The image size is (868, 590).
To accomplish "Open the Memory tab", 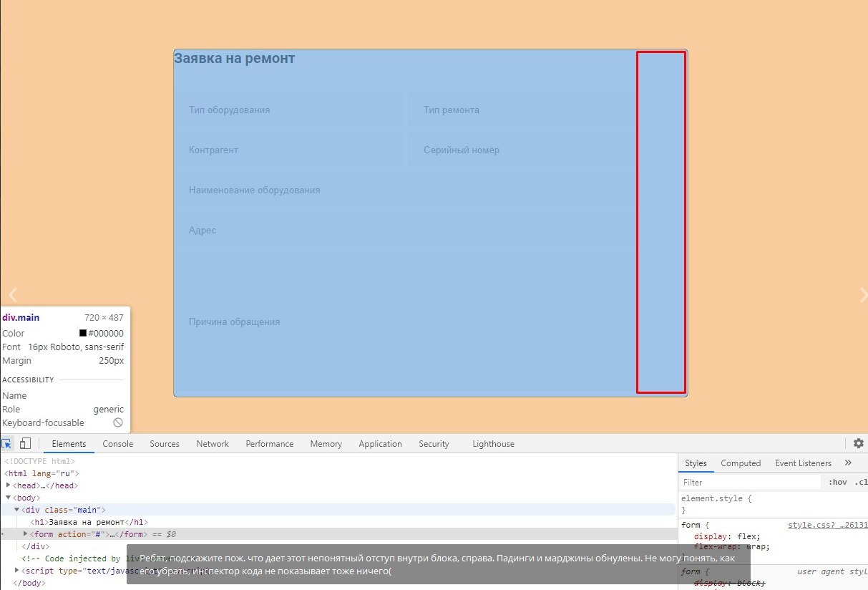I will pyautogui.click(x=326, y=444).
